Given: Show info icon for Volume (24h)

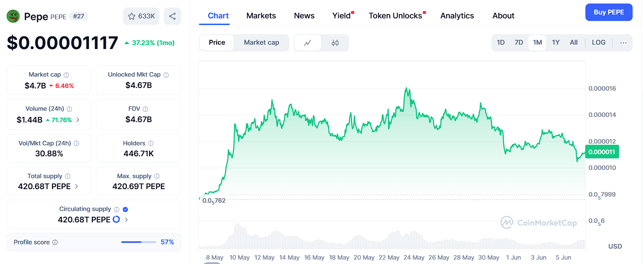Looking at the screenshot, I should [x=69, y=109].
